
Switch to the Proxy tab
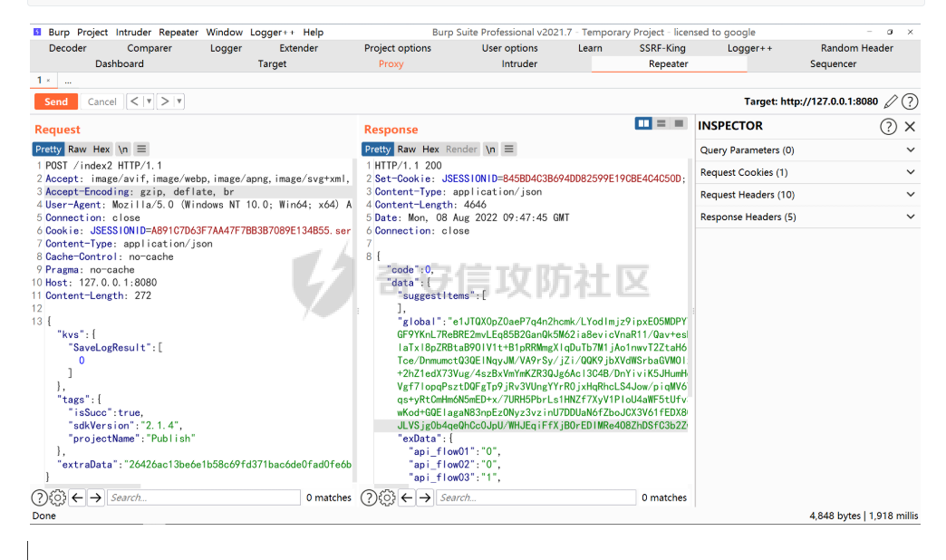point(391,64)
